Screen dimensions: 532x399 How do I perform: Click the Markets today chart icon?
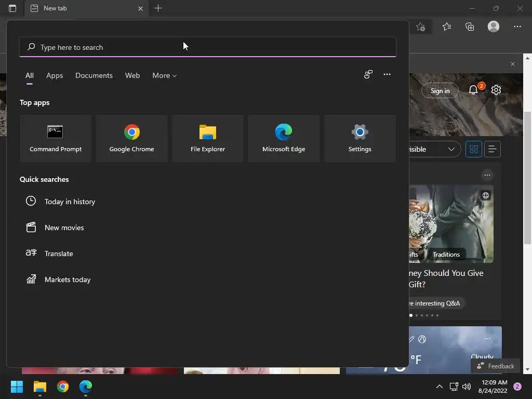point(31,279)
